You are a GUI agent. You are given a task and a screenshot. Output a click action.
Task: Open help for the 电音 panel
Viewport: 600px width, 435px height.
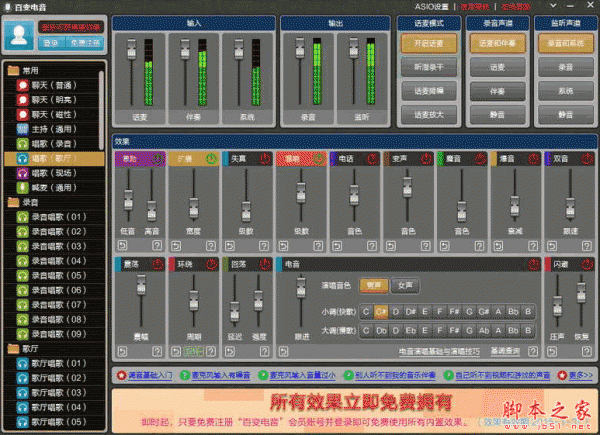pyautogui.click(x=533, y=351)
